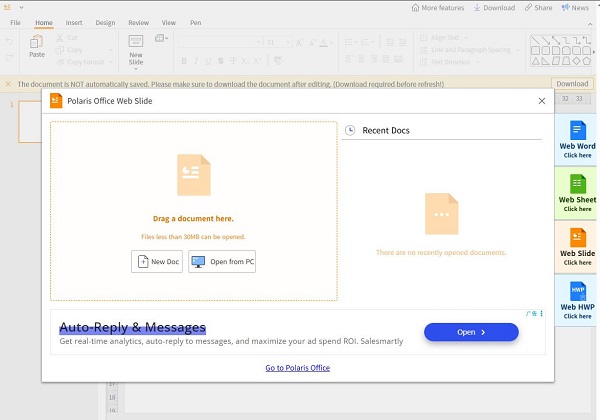Screen dimensions: 600x420
Task: Switch to the Insert ribbon tab
Action: point(74,23)
